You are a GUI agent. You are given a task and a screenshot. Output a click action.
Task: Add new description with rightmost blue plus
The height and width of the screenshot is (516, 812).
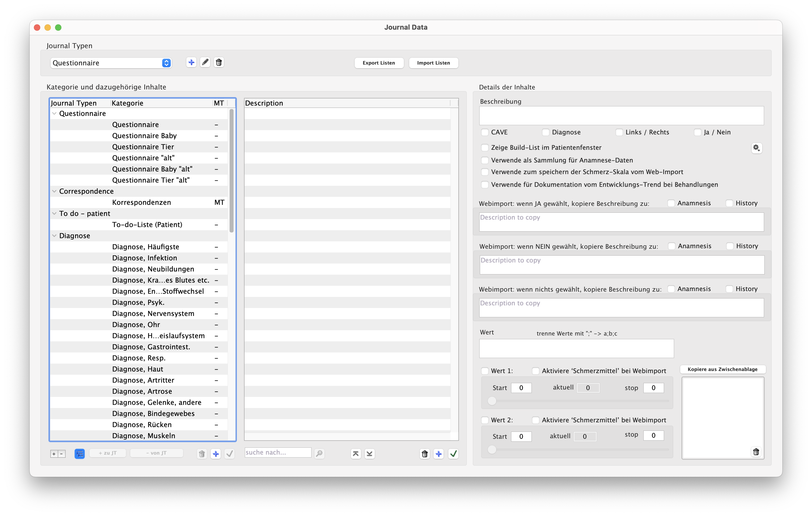439,454
